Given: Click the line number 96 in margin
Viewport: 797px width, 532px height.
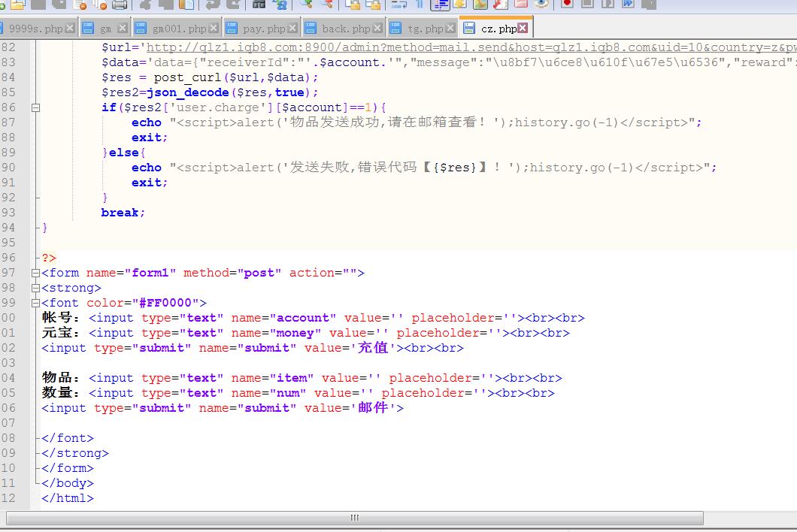Looking at the screenshot, I should 9,258.
